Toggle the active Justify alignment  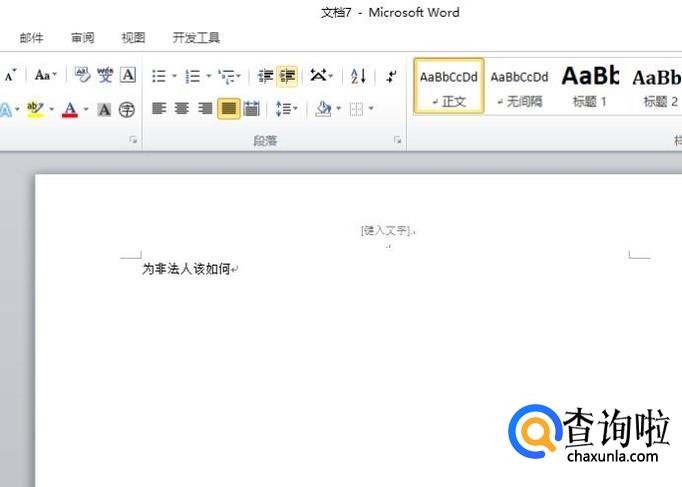229,108
